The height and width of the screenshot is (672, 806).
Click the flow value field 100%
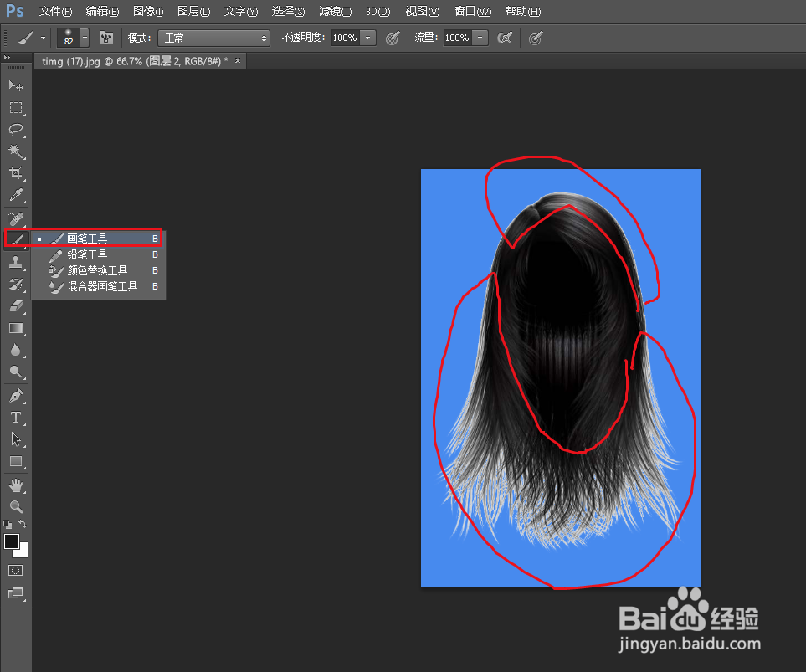click(457, 38)
